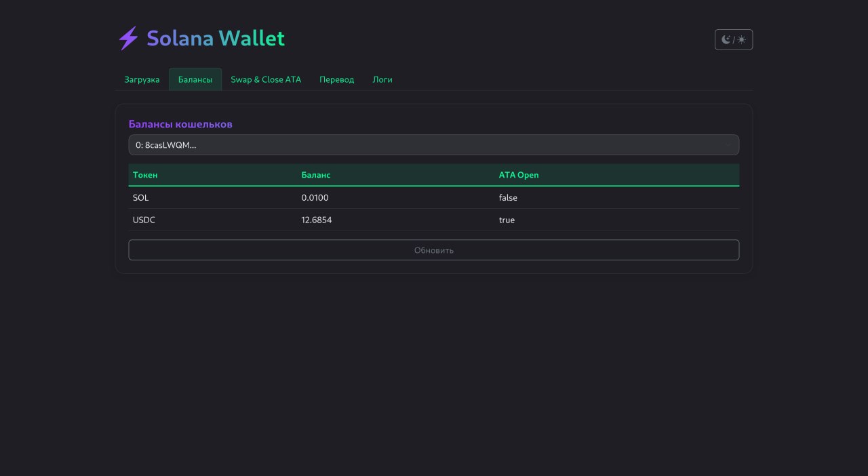Click the USDC balance value 12.6854
This screenshot has height=476, width=868.
[x=317, y=220]
